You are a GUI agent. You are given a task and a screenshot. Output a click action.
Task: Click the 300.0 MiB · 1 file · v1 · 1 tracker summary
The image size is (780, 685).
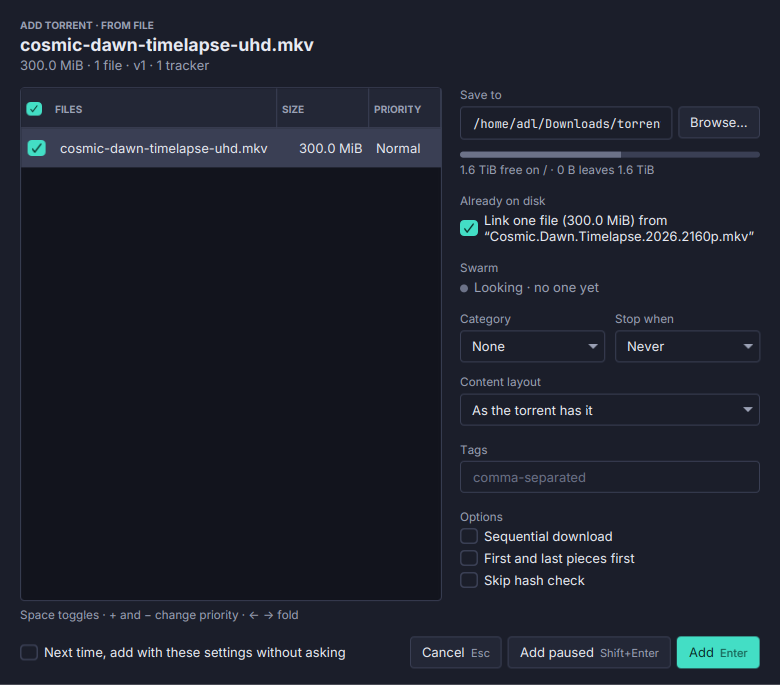point(114,66)
